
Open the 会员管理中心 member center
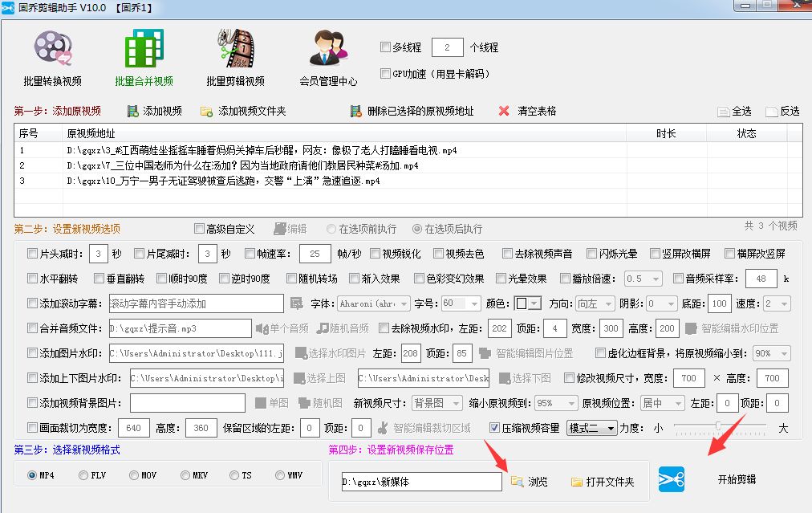point(329,56)
